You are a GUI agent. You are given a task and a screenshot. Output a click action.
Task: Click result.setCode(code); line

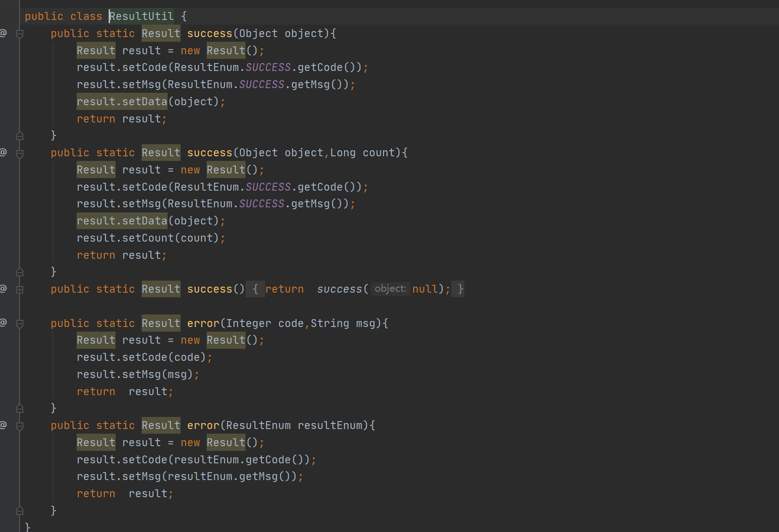point(144,357)
